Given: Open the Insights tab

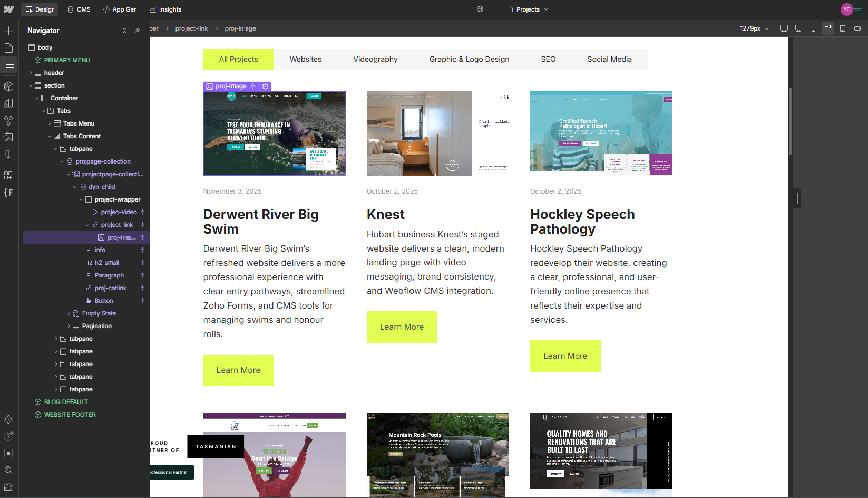Looking at the screenshot, I should point(165,9).
